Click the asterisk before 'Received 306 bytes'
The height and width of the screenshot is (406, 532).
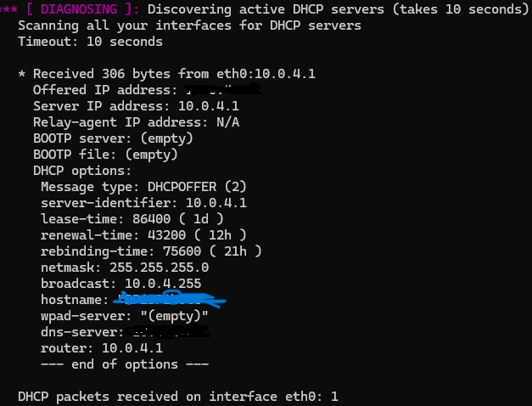(x=22, y=73)
